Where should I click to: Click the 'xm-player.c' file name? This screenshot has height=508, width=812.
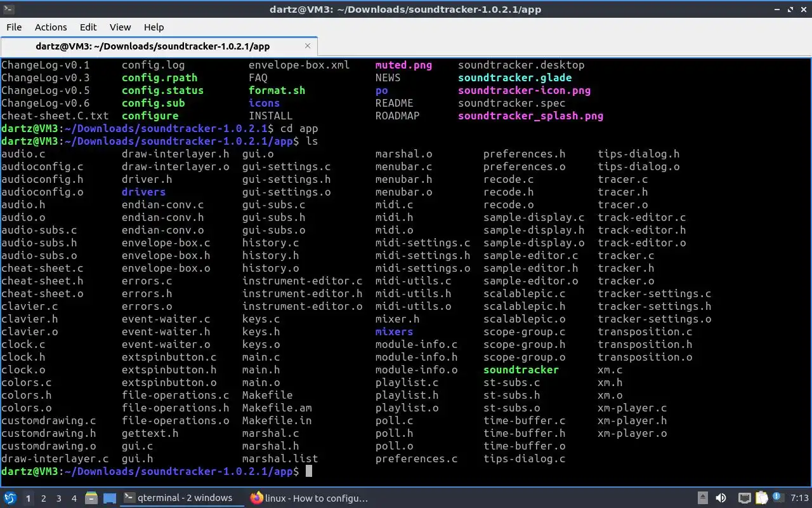[x=632, y=408]
